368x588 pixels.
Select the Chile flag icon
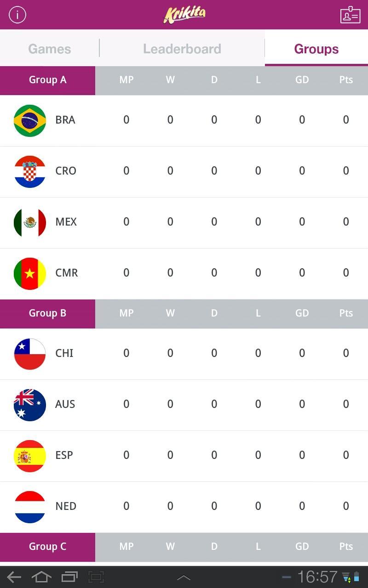coord(30,354)
